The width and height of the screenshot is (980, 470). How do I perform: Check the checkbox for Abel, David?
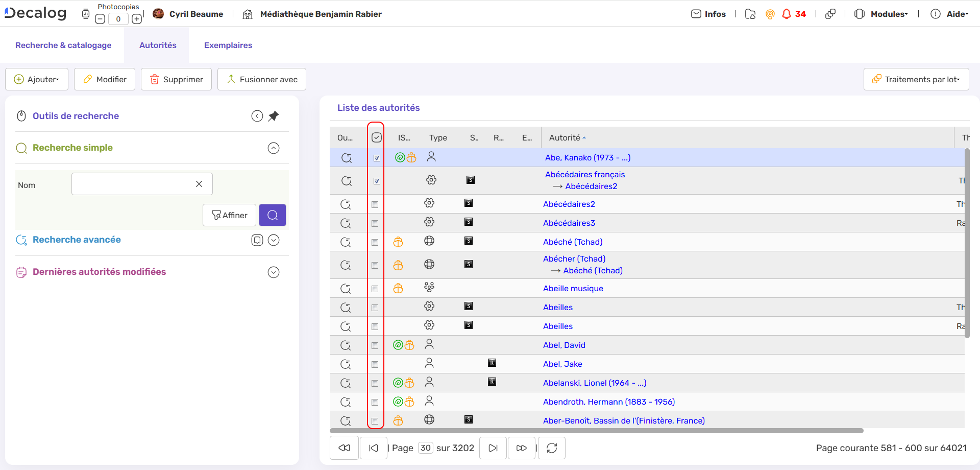click(375, 345)
